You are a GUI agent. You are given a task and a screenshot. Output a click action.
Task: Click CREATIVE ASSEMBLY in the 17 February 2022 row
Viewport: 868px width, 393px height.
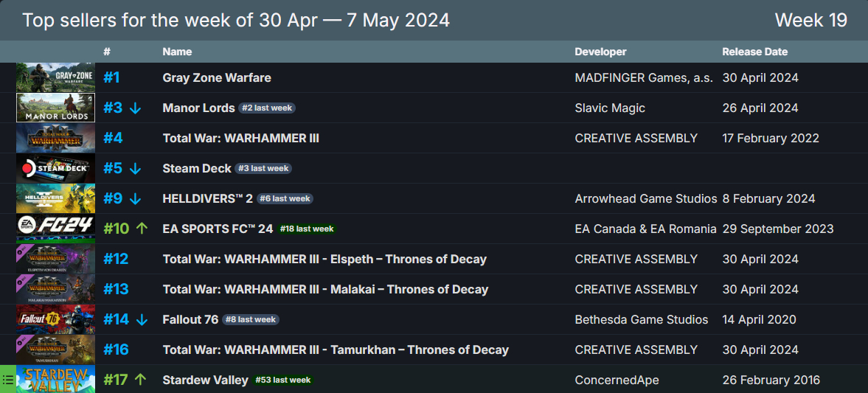pyautogui.click(x=636, y=138)
